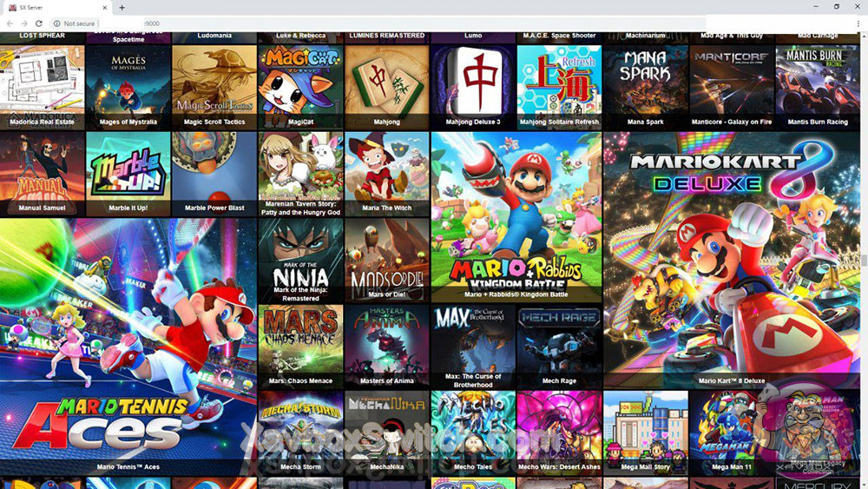Image resolution: width=868 pixels, height=489 pixels.
Task: Select Max: The Curse of Brotherhood tile
Action: [x=473, y=346]
